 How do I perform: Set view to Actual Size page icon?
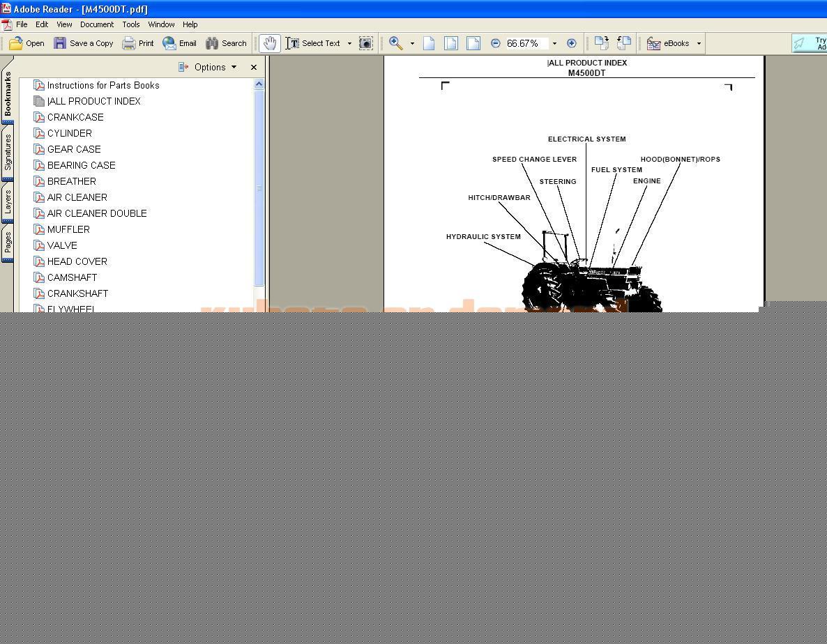pos(429,43)
